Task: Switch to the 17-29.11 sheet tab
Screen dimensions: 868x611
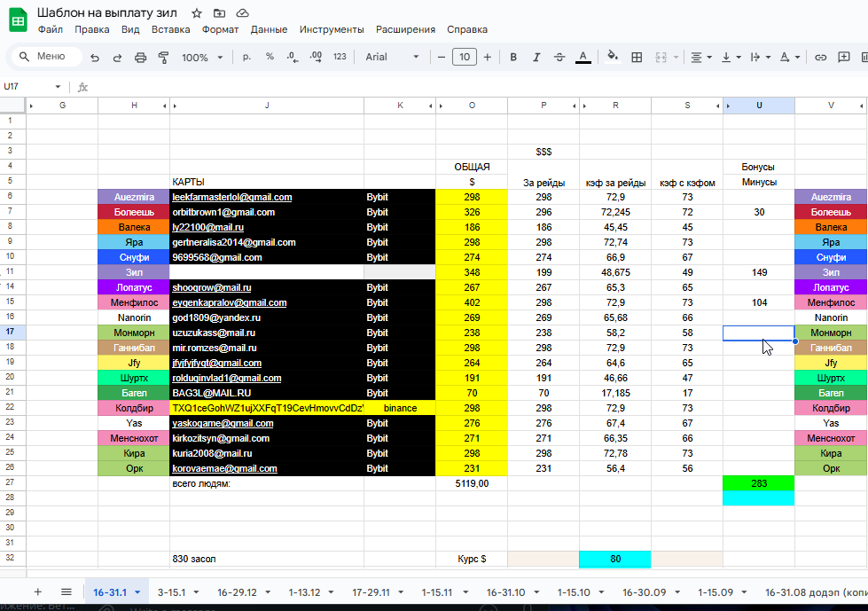Action: 371,592
